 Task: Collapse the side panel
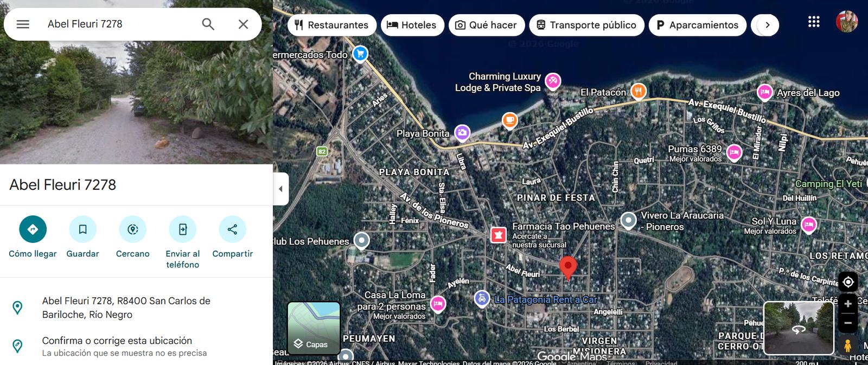(280, 189)
